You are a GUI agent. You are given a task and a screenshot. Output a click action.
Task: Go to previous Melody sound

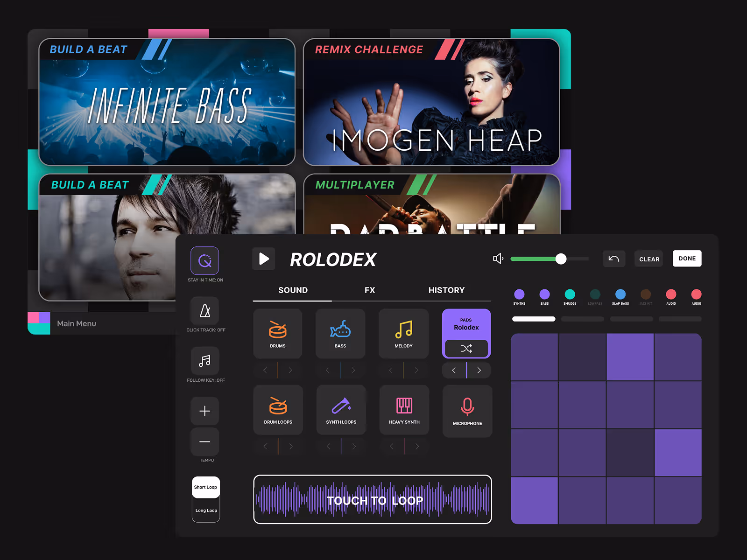391,370
